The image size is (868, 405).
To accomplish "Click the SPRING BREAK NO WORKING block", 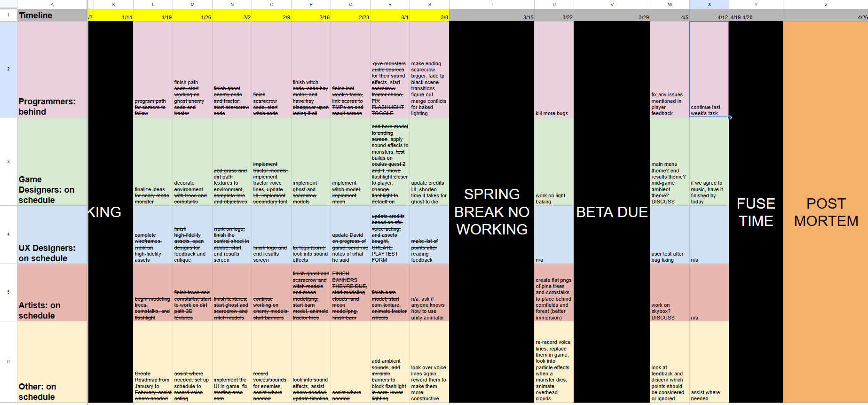I will tap(491, 211).
